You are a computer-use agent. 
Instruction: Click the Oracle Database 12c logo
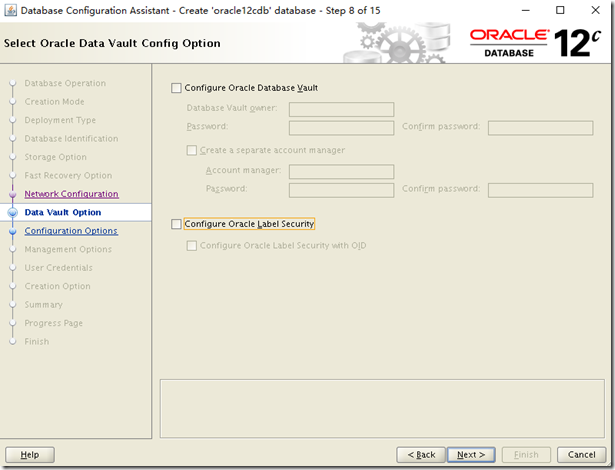pyautogui.click(x=535, y=43)
